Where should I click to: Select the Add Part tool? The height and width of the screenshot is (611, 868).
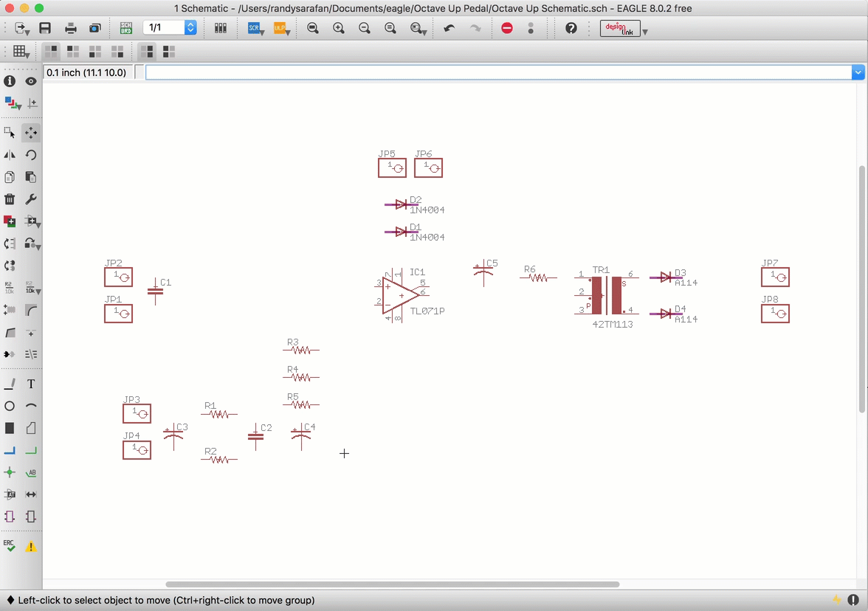[x=10, y=221]
